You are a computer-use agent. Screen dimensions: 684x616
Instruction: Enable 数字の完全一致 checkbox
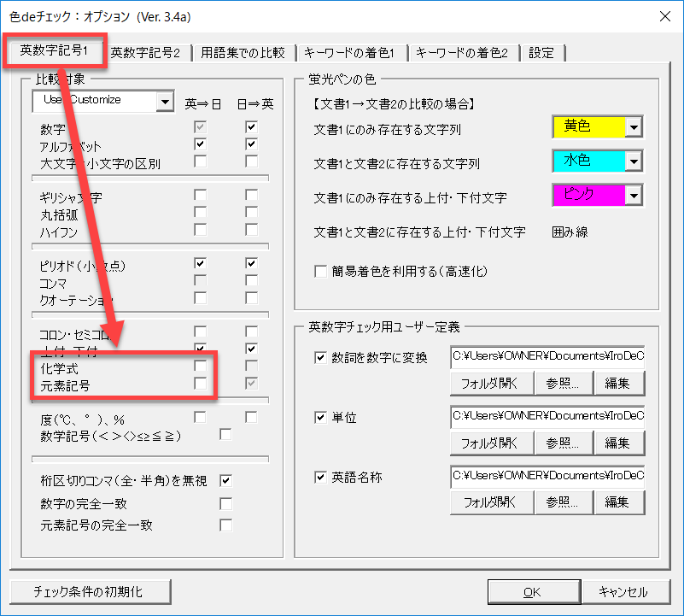pyautogui.click(x=226, y=503)
